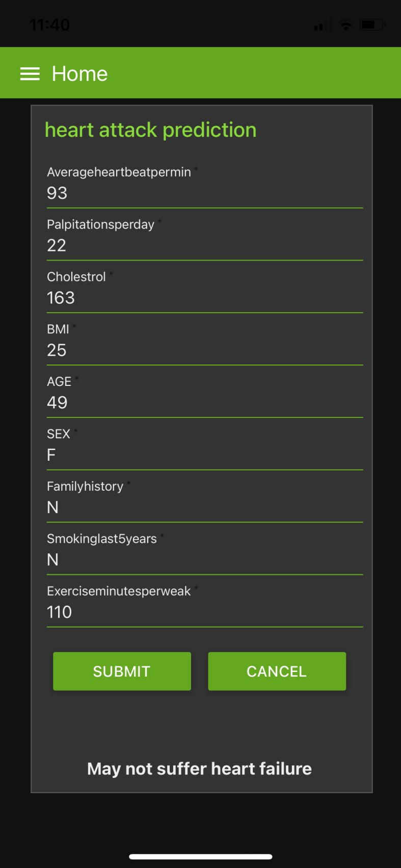Tap the Wi-Fi status icon

(346, 25)
